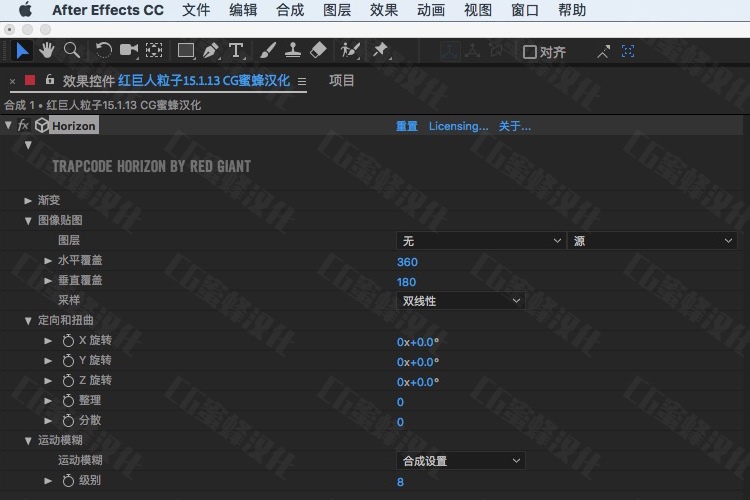Click the 水平覆盖 value 360
Viewport: 750px width, 500px height.
tap(407, 262)
